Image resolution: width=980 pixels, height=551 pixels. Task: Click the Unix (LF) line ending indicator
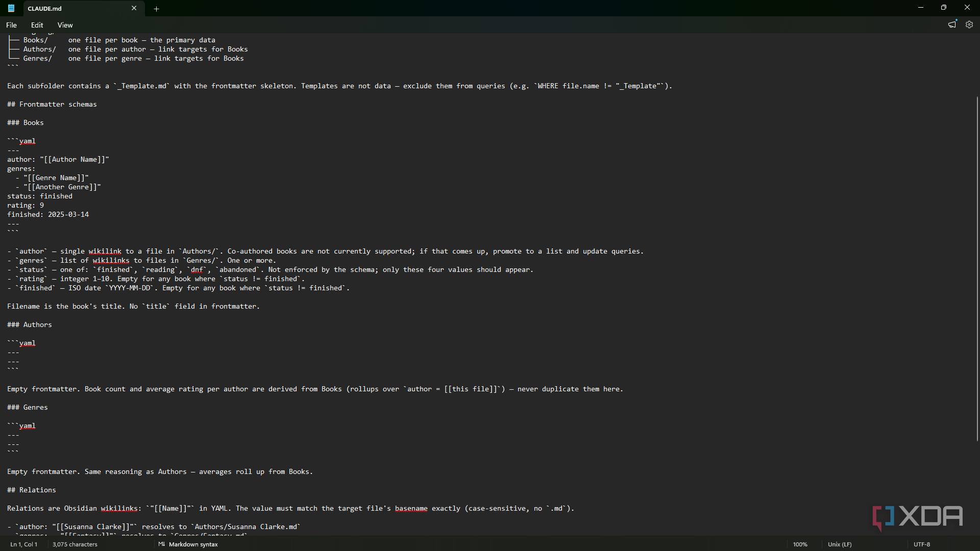point(840,544)
